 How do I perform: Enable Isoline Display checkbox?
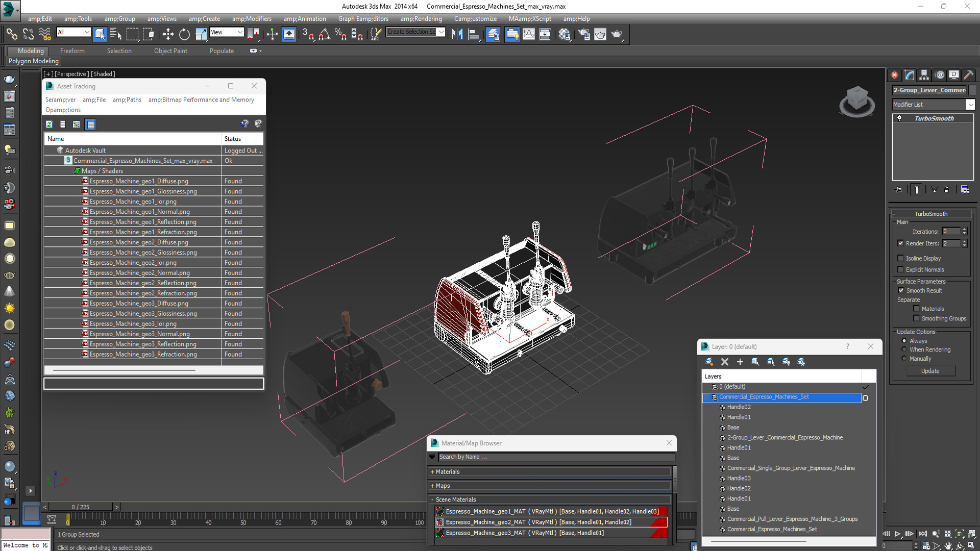901,258
